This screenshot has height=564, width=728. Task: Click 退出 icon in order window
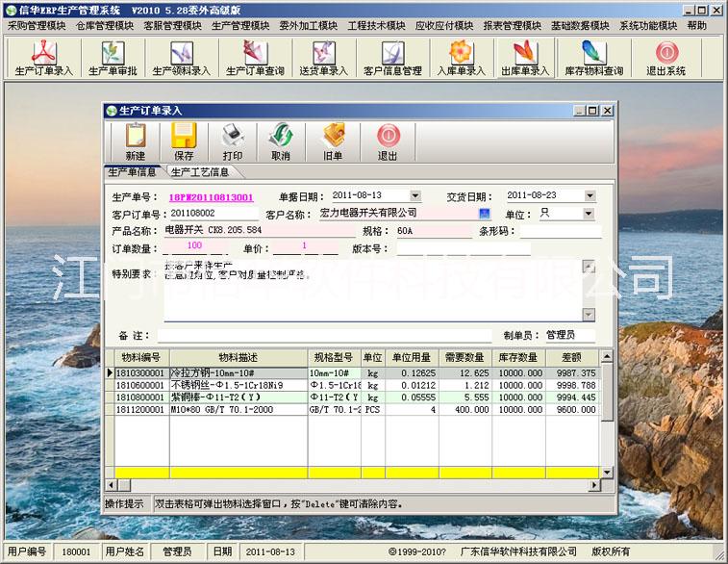(x=388, y=141)
